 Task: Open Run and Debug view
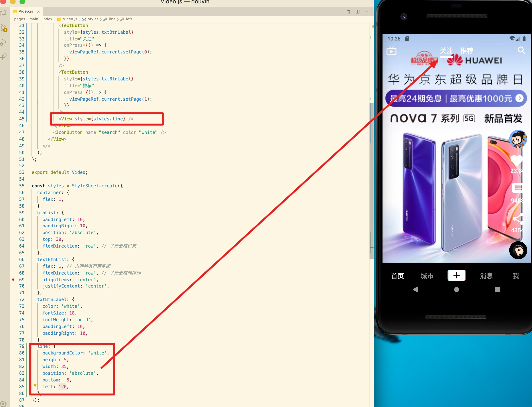(x=3, y=42)
